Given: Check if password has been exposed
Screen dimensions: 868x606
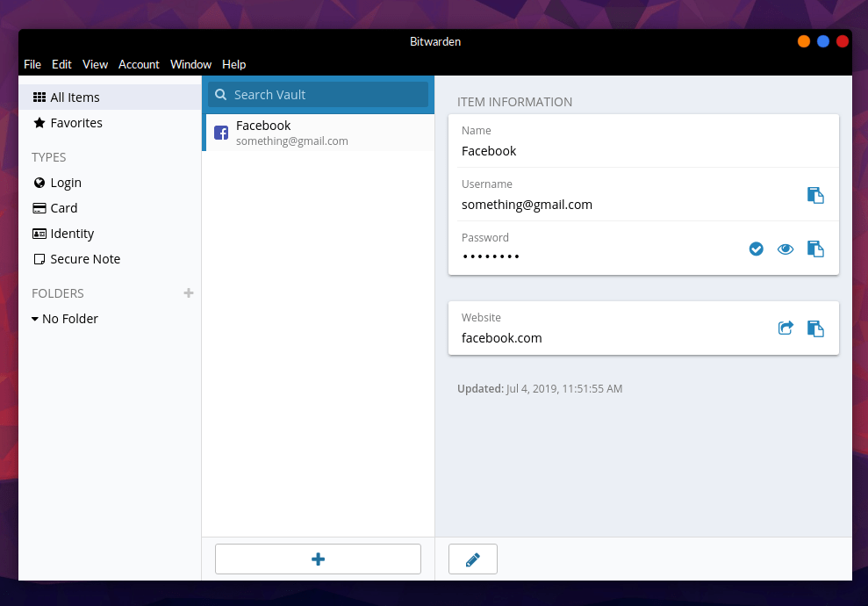Looking at the screenshot, I should 757,249.
